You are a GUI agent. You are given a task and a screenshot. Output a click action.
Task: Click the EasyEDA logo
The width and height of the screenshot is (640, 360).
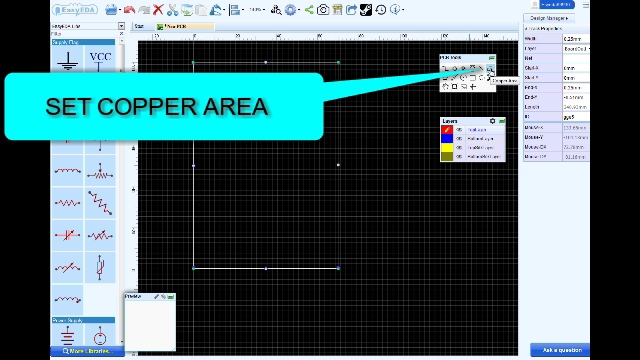tap(75, 9)
